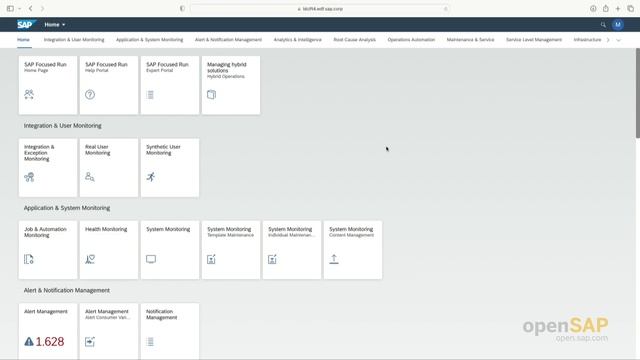The height and width of the screenshot is (360, 640).
Task: Show browser tab overview icon
Action: (x=631, y=9)
